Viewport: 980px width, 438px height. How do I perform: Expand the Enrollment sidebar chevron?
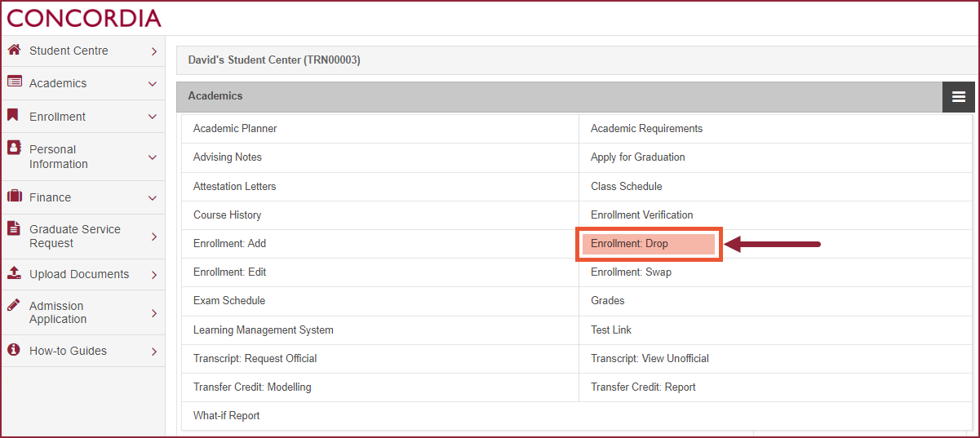tap(153, 117)
